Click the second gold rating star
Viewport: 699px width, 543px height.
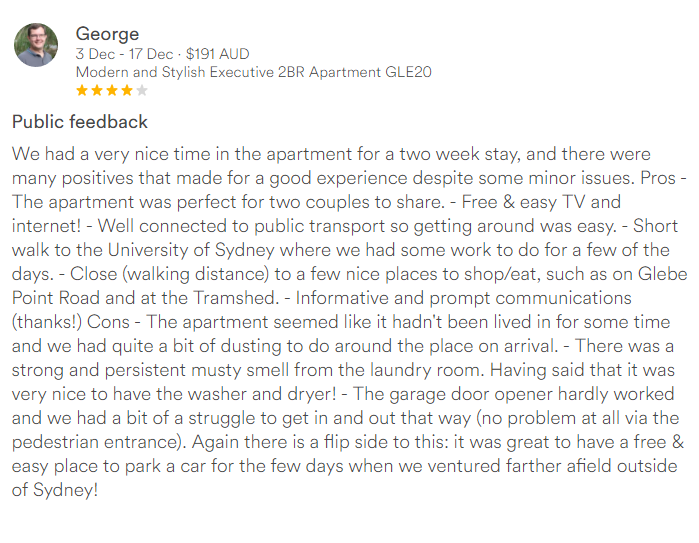97,90
